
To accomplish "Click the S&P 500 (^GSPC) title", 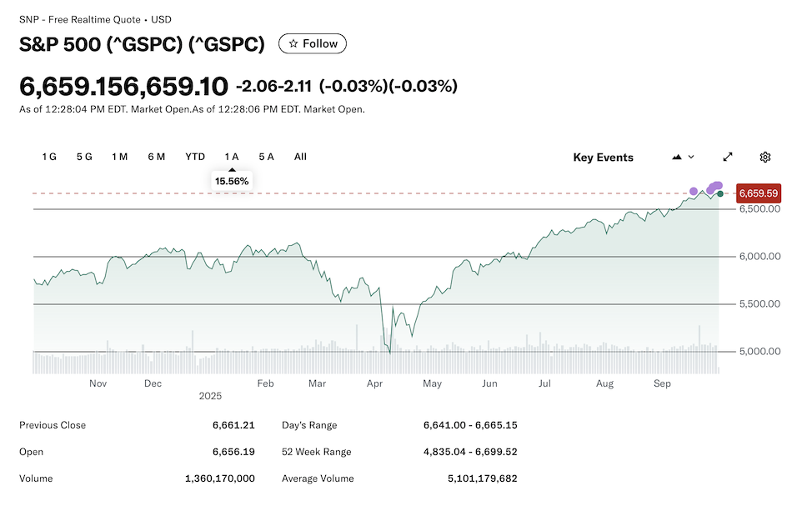I will (142, 44).
